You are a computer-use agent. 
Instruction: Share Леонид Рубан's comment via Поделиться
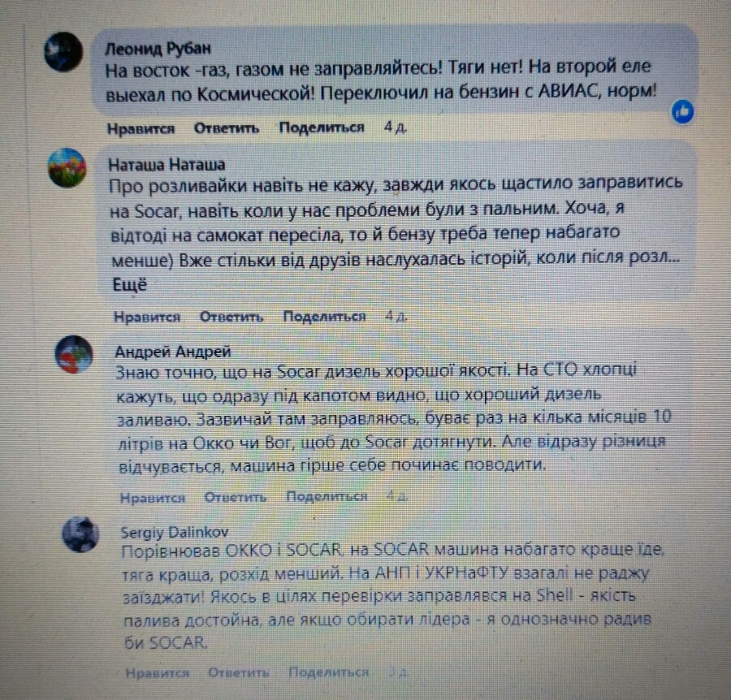pyautogui.click(x=322, y=127)
